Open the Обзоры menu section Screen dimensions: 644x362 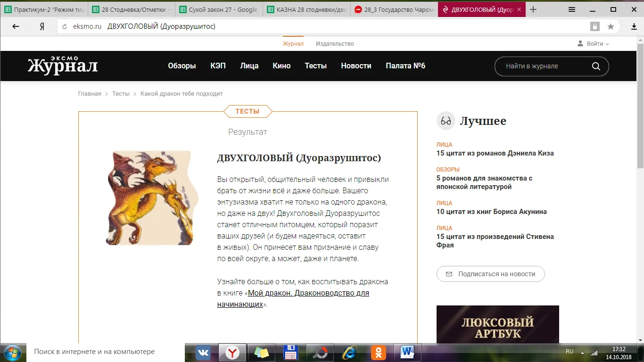tap(182, 66)
